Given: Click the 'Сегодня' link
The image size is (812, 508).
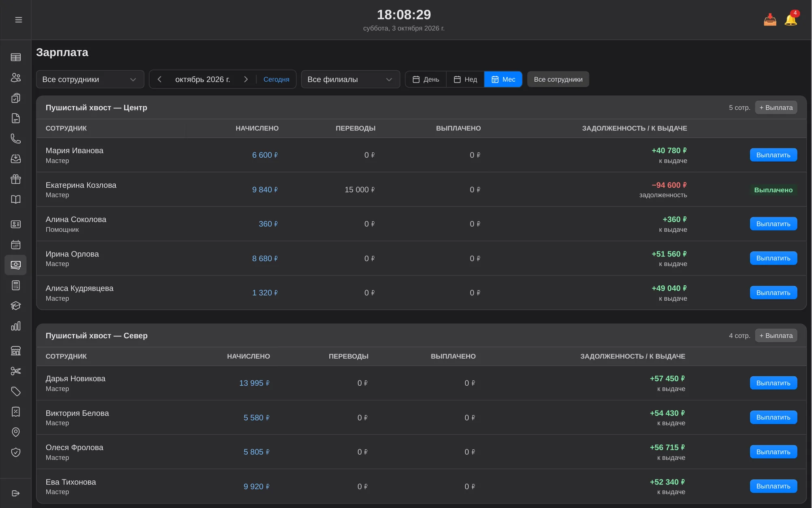Looking at the screenshot, I should (276, 79).
